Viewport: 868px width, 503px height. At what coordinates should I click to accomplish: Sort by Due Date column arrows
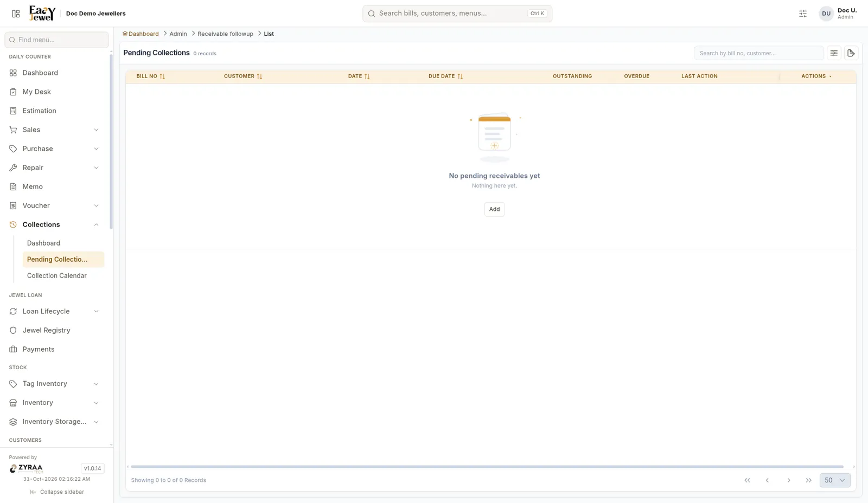460,76
